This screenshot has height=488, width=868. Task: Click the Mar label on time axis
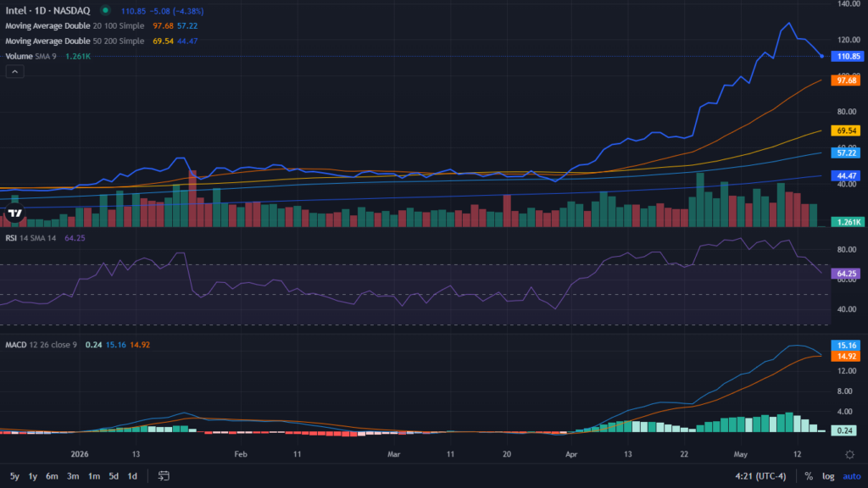(393, 454)
